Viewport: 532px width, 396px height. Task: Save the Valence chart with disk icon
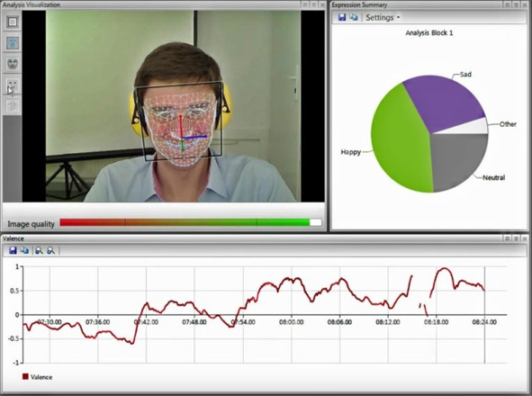tap(13, 251)
